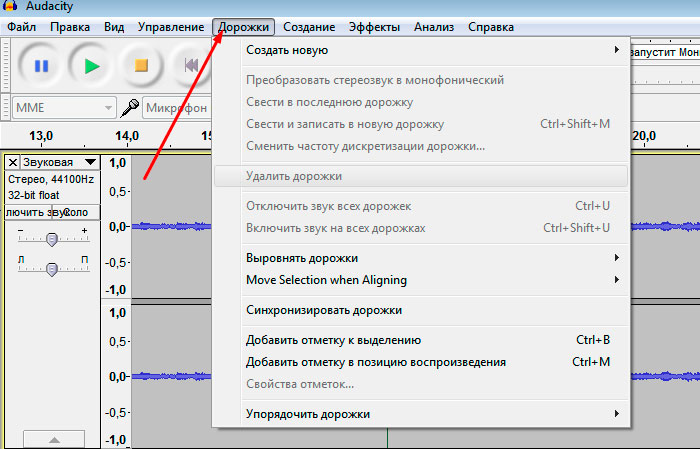The height and width of the screenshot is (449, 700).
Task: Open the Создание menu
Action: coord(309,27)
